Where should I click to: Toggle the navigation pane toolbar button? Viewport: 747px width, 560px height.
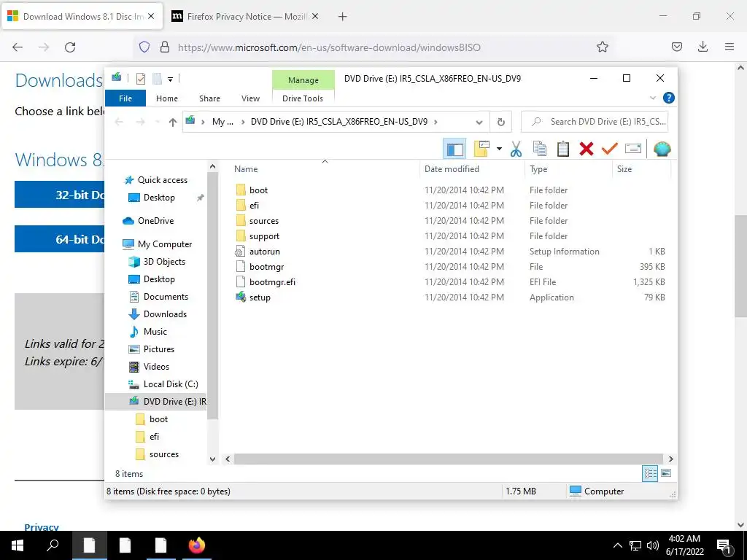pyautogui.click(x=454, y=149)
